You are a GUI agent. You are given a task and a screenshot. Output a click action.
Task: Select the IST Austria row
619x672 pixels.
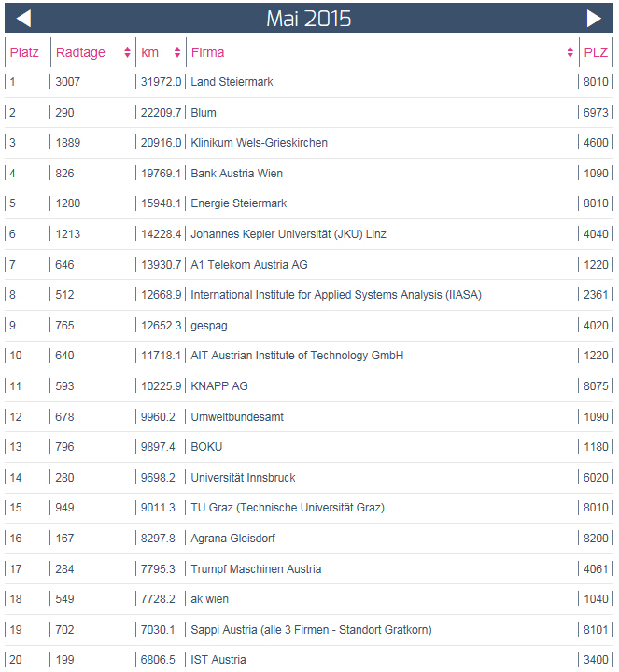click(218, 660)
